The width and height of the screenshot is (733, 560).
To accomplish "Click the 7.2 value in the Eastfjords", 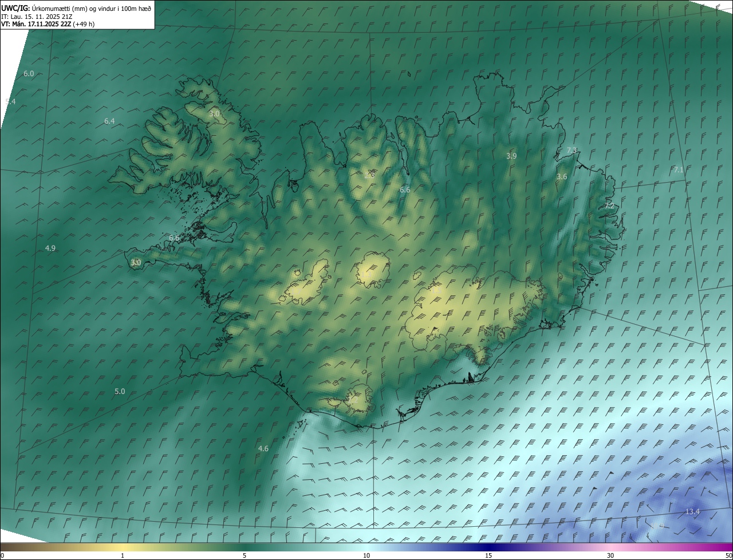I will click(x=609, y=205).
